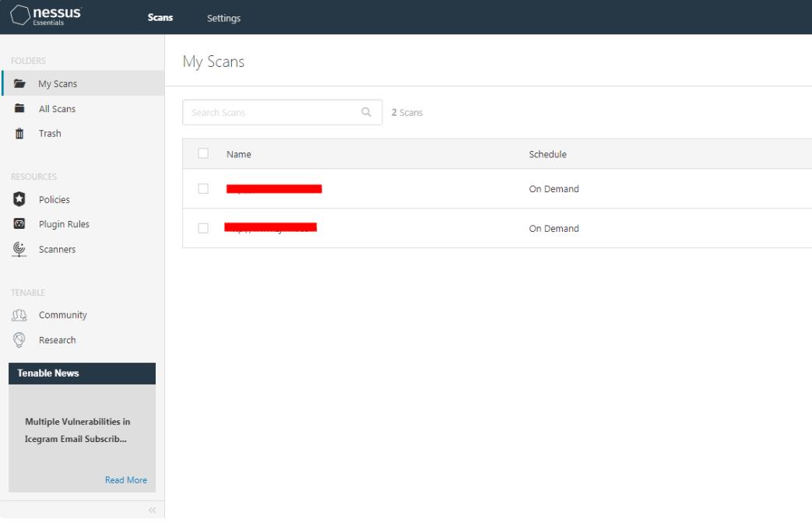Sort scans by Name column header

coord(238,154)
